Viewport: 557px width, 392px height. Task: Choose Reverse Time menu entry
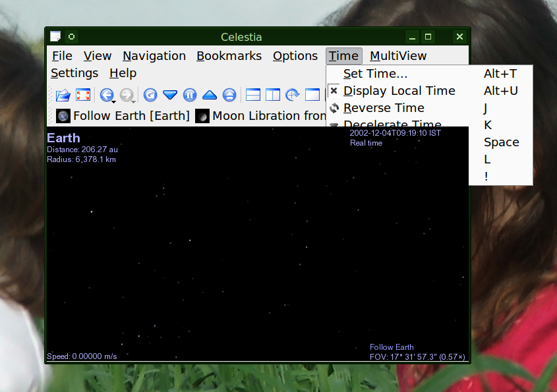coord(384,108)
